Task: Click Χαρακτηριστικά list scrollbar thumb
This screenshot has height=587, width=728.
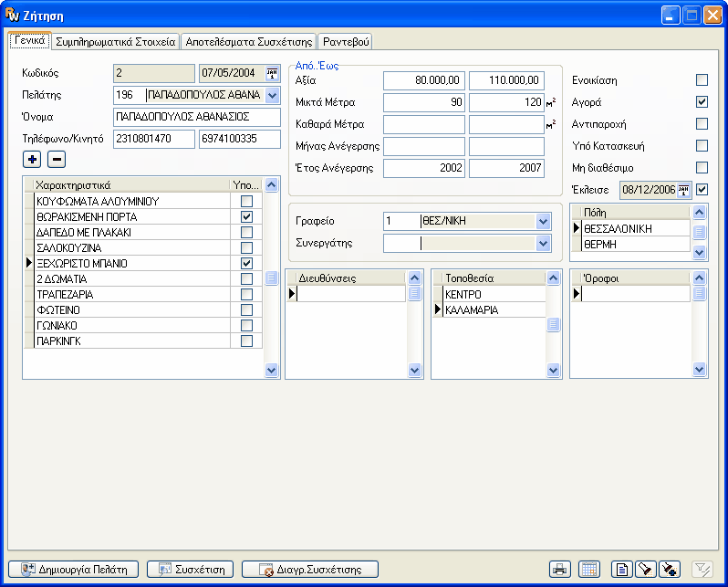Action: (271, 278)
